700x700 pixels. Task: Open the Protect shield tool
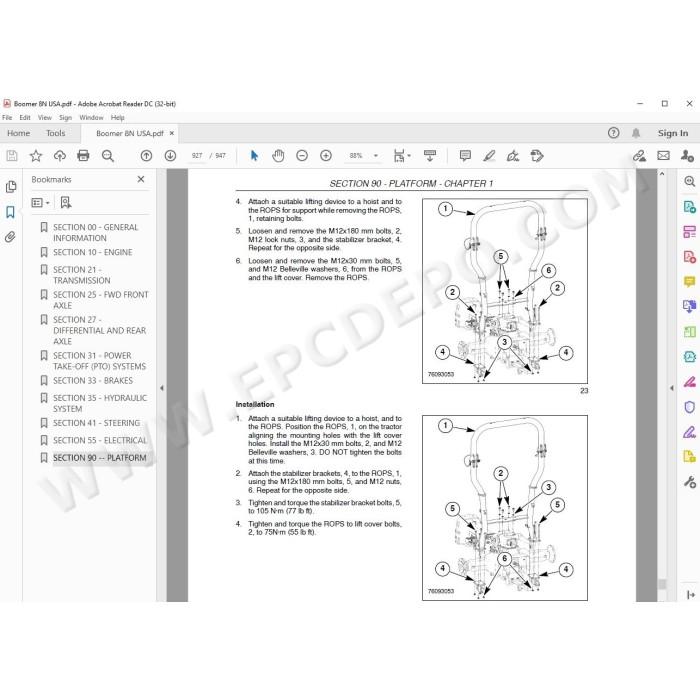[x=689, y=407]
